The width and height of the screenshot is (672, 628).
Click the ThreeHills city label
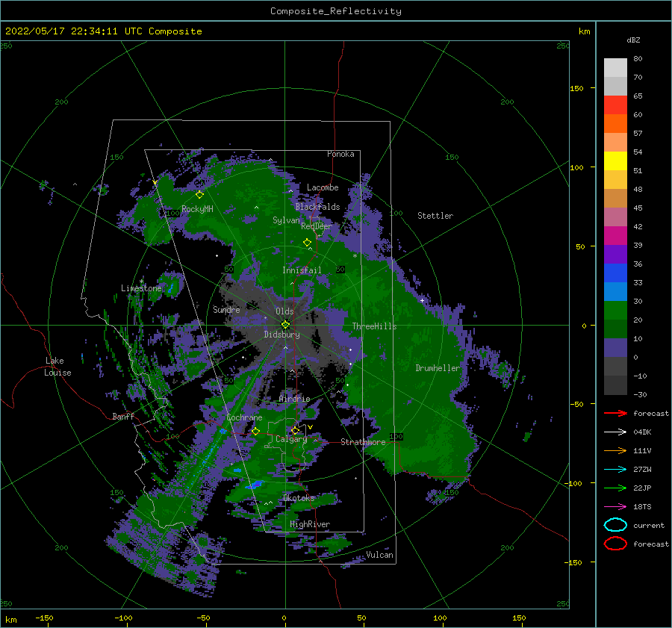pos(374,326)
